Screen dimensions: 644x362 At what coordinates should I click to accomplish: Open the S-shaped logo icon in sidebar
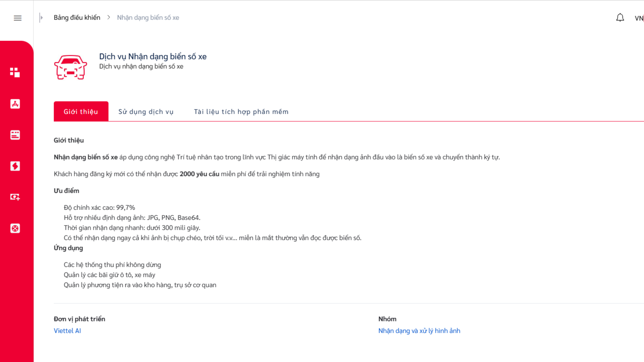[x=15, y=166]
